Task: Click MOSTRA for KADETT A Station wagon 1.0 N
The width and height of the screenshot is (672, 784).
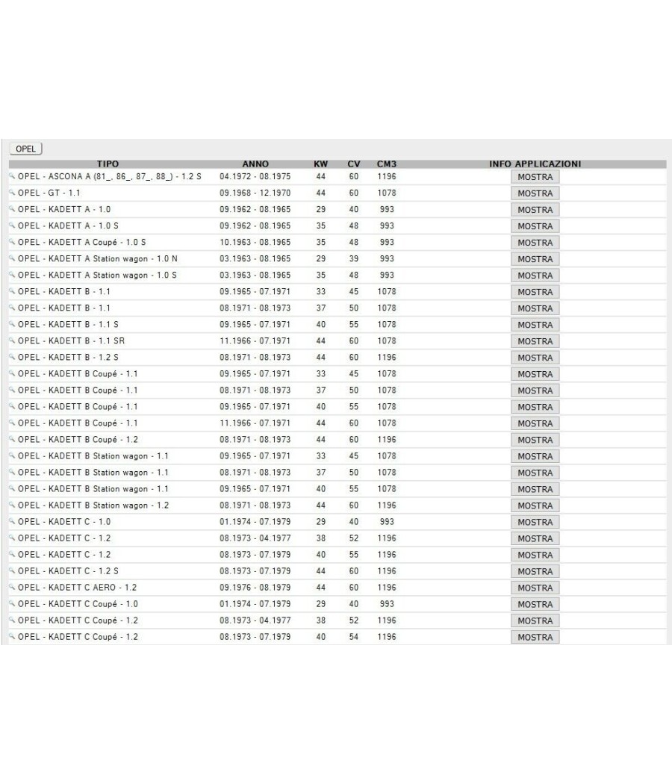Action: click(535, 260)
